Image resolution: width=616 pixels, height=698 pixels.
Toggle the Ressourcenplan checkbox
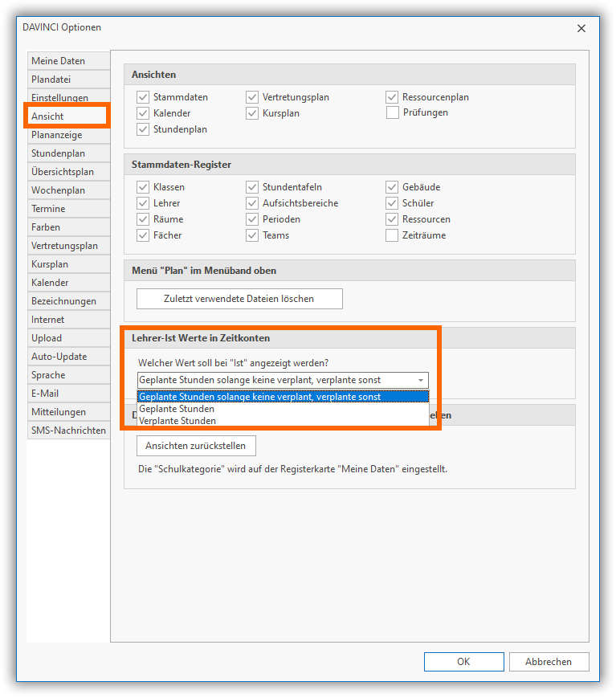392,97
